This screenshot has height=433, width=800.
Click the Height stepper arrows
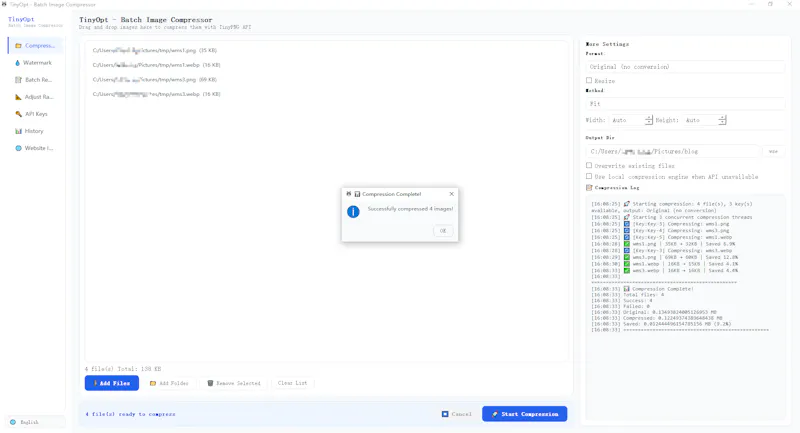722,120
